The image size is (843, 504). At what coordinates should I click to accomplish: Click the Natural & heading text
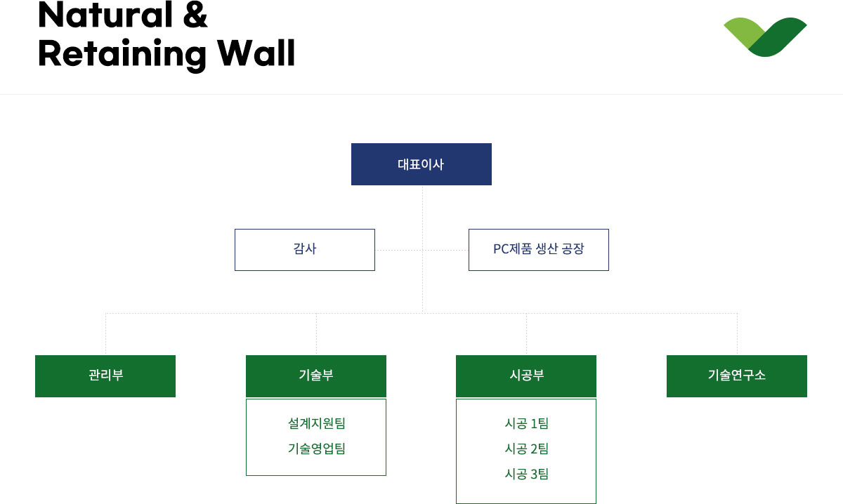[x=123, y=15]
